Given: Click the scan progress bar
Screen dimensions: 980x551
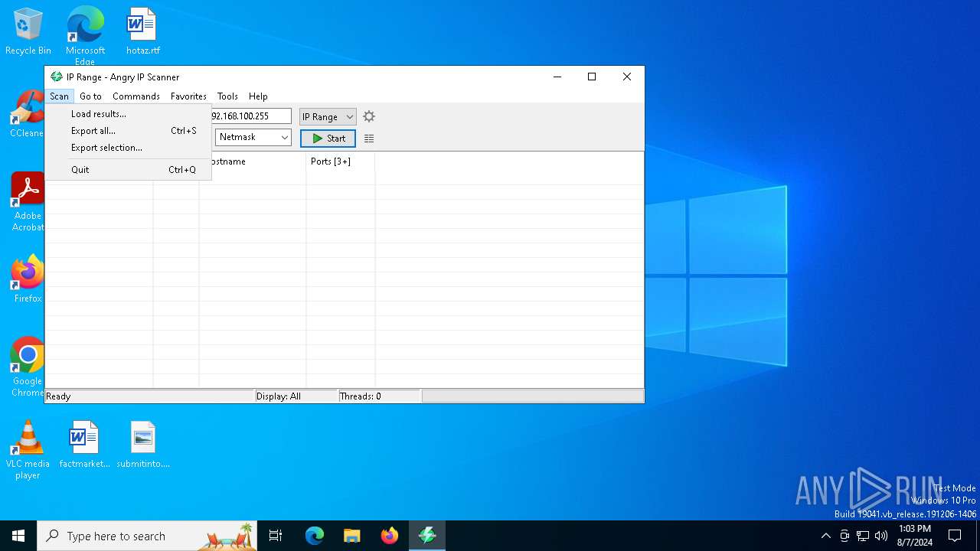Looking at the screenshot, I should 533,396.
